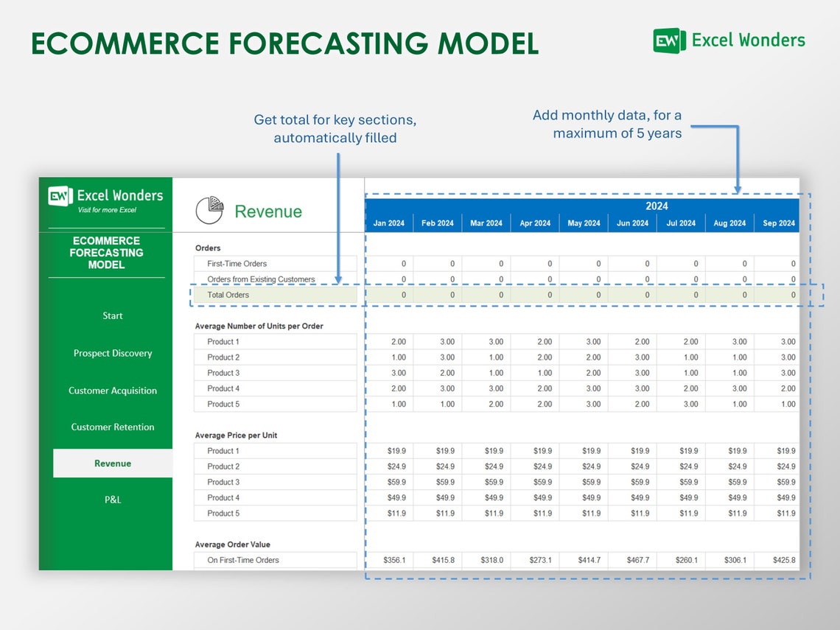Select the Excel Wonders logo in the sidebar
This screenshot has height=630, width=840.
105,194
